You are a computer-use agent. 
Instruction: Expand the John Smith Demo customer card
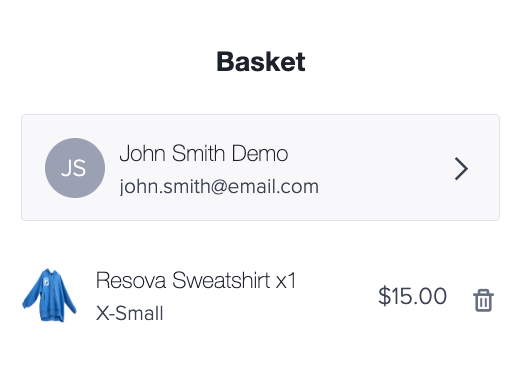click(260, 167)
